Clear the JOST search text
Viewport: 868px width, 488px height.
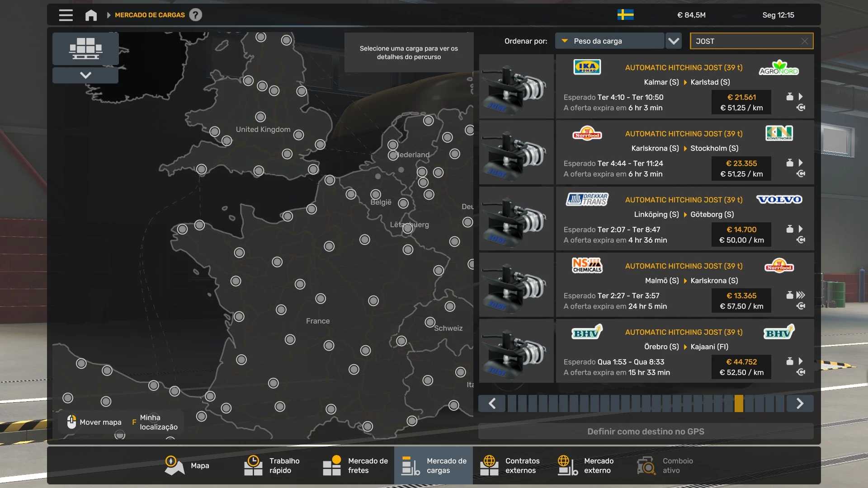click(x=805, y=41)
